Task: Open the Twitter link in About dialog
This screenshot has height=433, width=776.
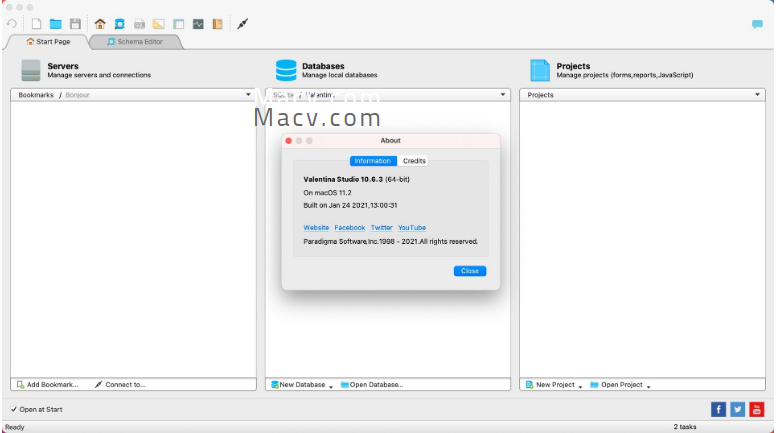Action: point(382,228)
